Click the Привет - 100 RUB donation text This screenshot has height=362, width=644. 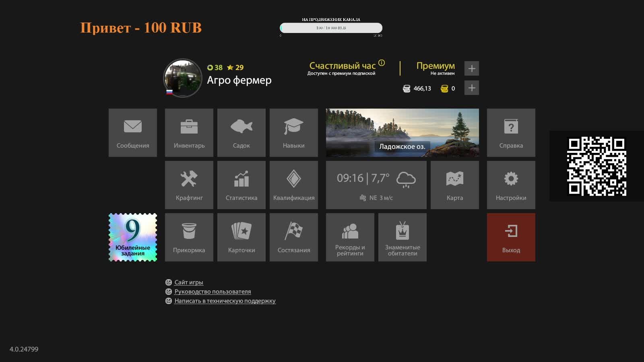[141, 28]
